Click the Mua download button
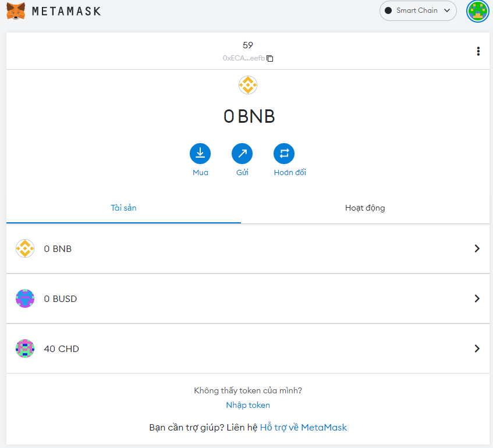Screen dimensions: 493x448 (x=200, y=154)
